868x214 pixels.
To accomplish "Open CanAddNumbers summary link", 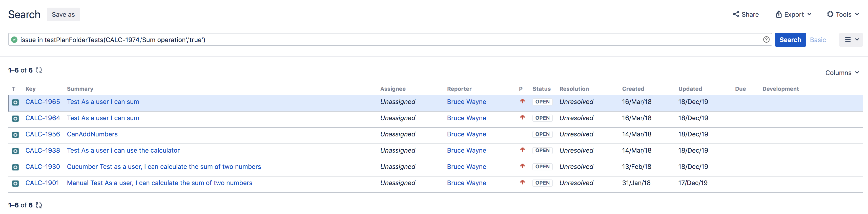I will (x=92, y=134).
